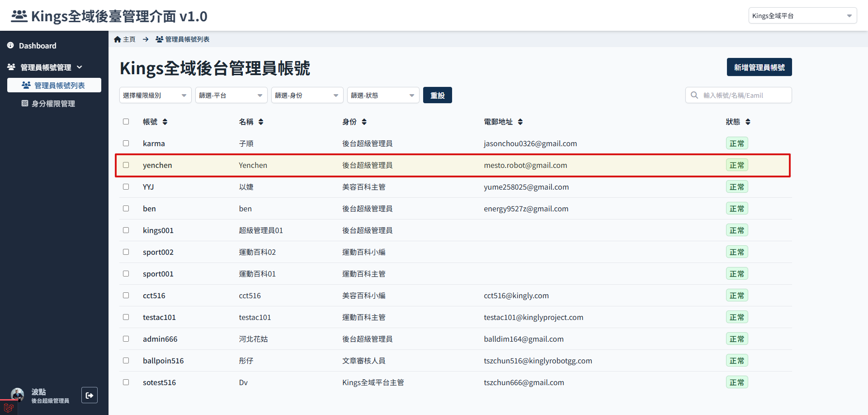
Task: Sort by 狀態 column arrows
Action: [748, 122]
